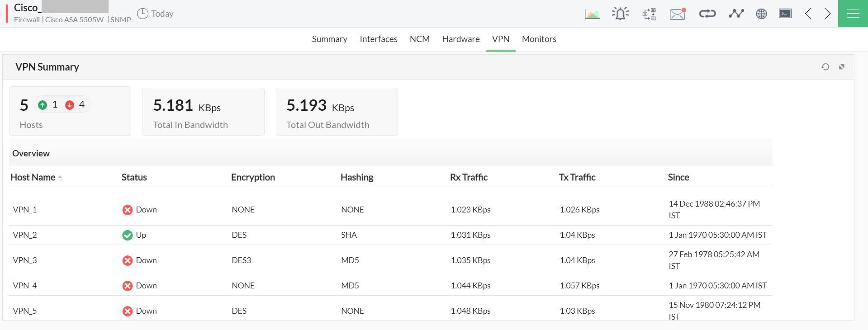The image size is (868, 330).
Task: Click the envelope notification icon
Action: (678, 14)
